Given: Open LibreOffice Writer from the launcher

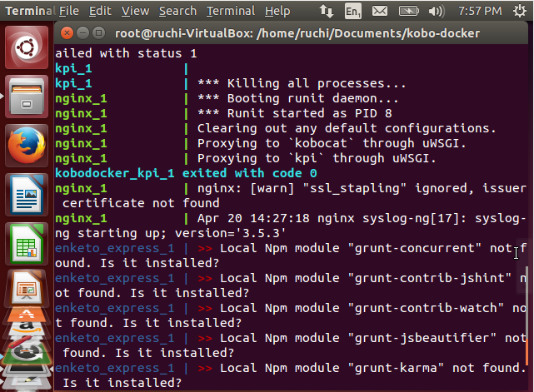Looking at the screenshot, I should pyautogui.click(x=27, y=195).
